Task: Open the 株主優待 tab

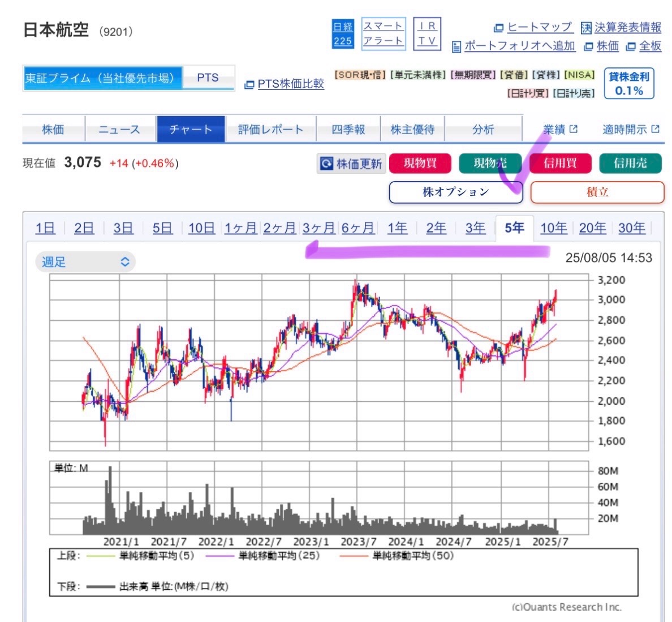Action: (412, 129)
